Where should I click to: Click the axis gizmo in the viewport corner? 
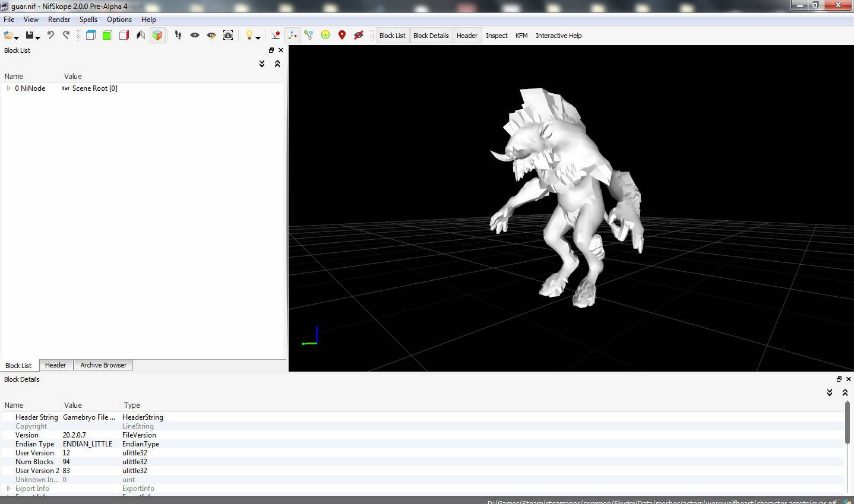click(x=310, y=336)
